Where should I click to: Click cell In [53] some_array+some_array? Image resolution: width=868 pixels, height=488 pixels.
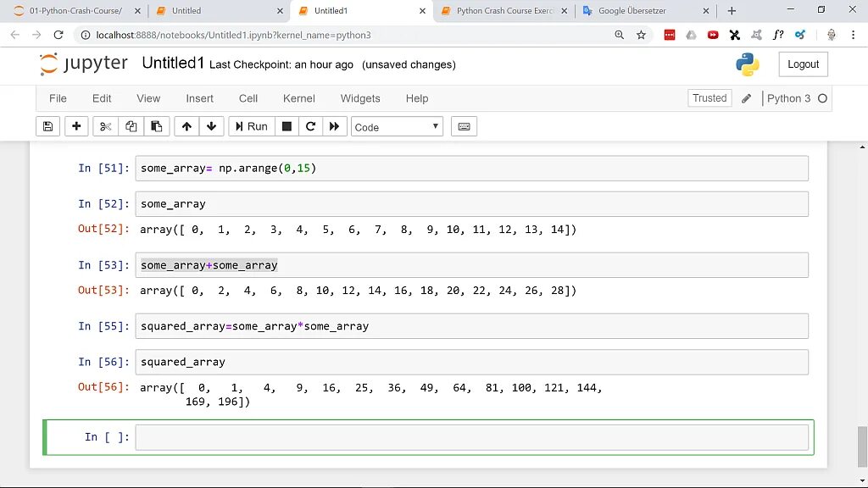(x=471, y=265)
